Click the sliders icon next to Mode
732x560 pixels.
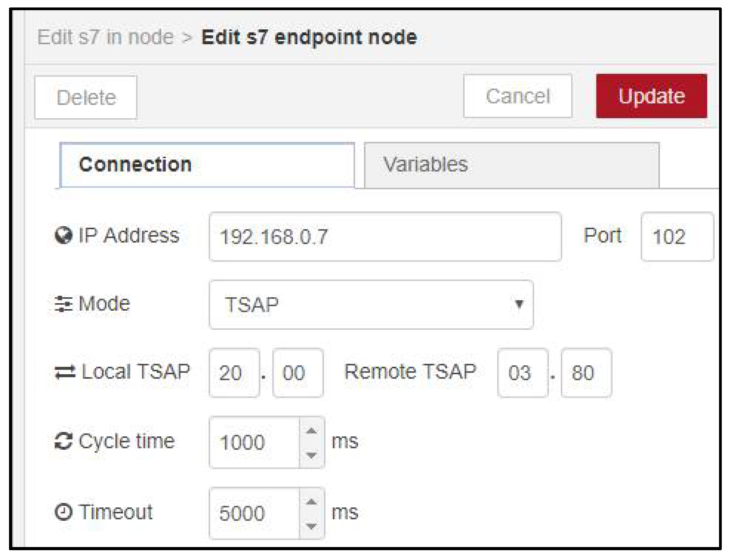point(63,304)
